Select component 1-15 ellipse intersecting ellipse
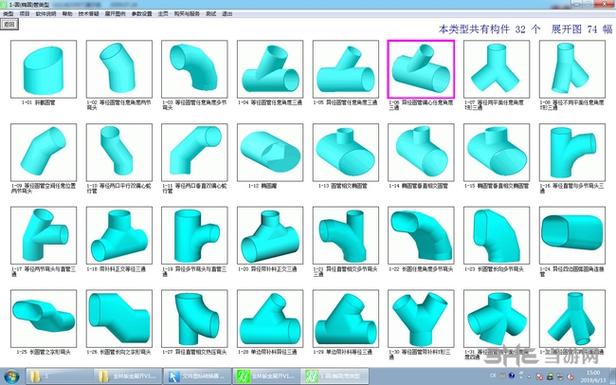The width and height of the screenshot is (616, 385). pos(496,152)
